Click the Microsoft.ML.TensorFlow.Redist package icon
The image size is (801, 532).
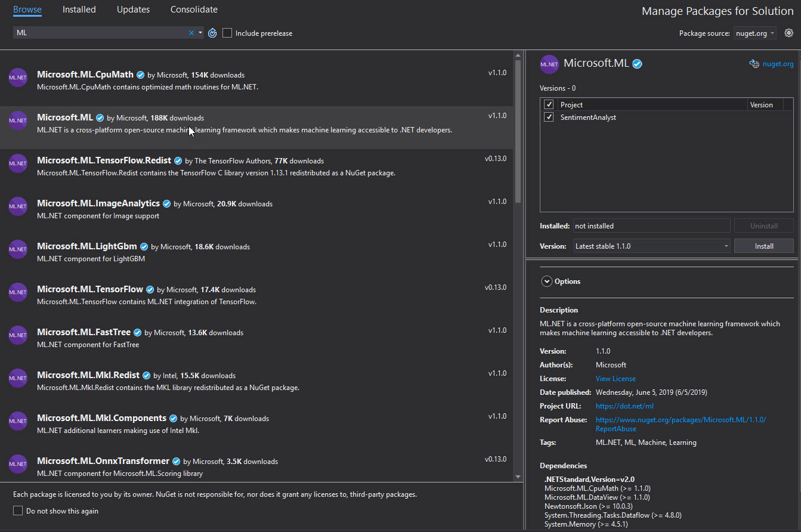tap(18, 163)
